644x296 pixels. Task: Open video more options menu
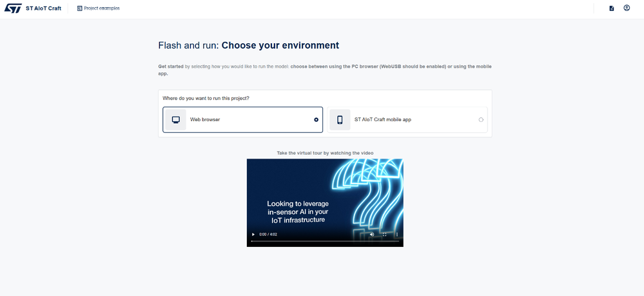(x=396, y=234)
